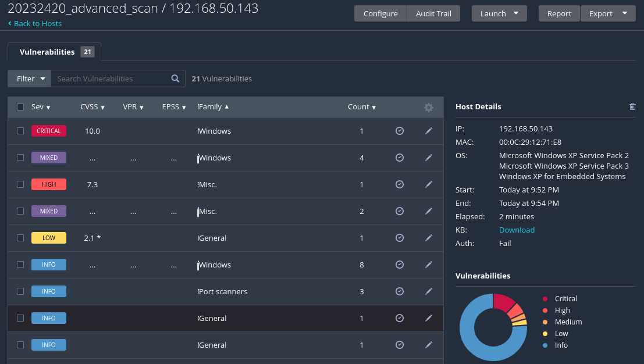Click edit pencil on MIXED Windows row
The width and height of the screenshot is (644, 364).
click(x=428, y=158)
